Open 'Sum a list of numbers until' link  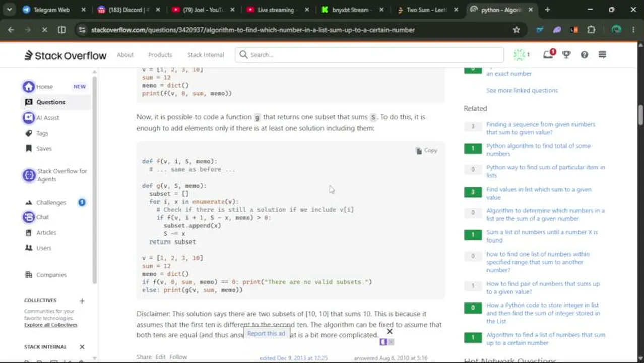tap(542, 236)
